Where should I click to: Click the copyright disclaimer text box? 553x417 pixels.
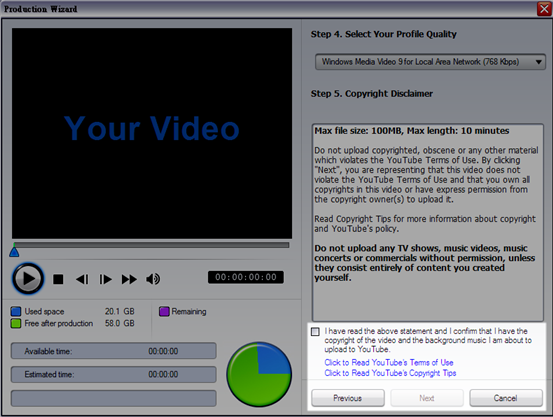tap(427, 222)
